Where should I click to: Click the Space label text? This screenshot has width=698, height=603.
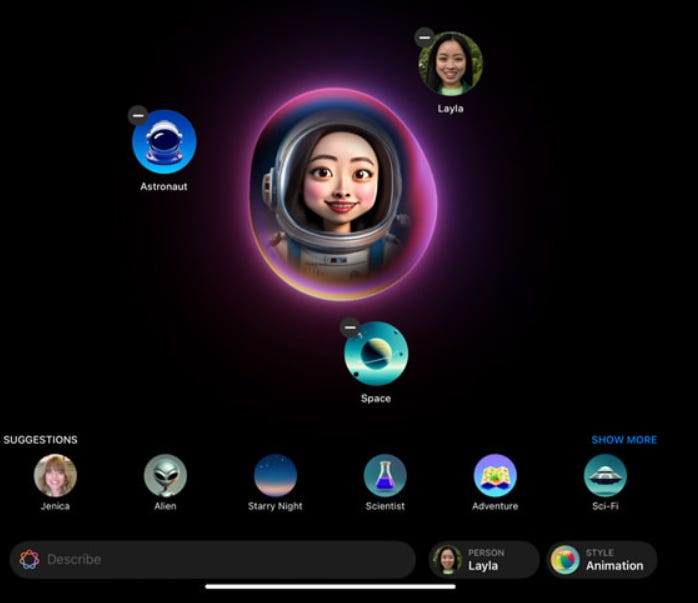(x=376, y=398)
